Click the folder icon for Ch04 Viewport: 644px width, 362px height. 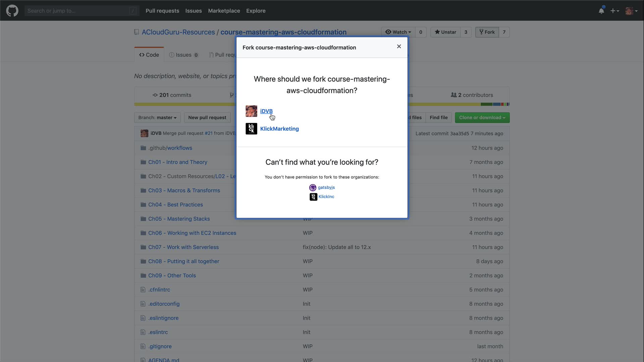click(x=143, y=204)
